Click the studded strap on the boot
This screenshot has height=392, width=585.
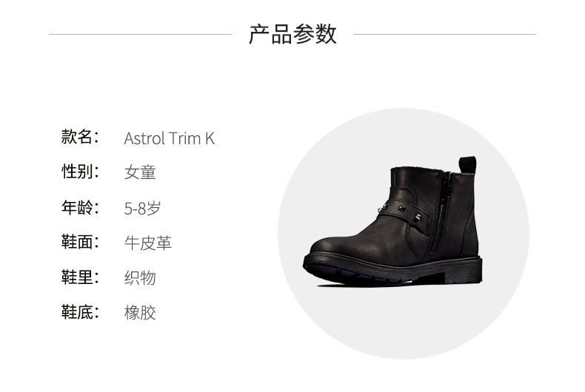[405, 212]
